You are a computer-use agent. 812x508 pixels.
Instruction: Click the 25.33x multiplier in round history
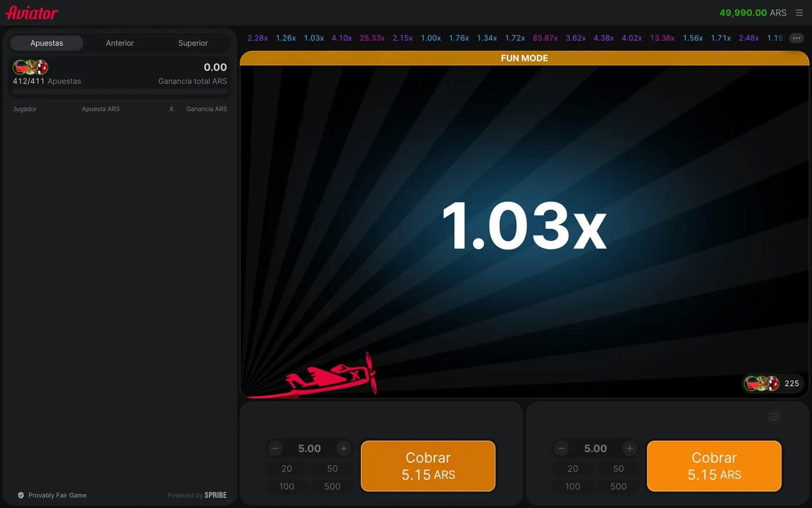pyautogui.click(x=372, y=38)
